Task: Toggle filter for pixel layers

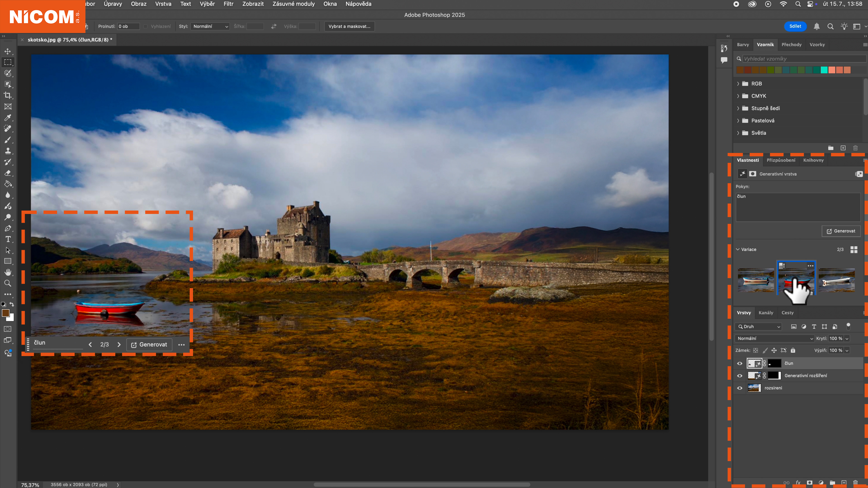Action: point(794,326)
